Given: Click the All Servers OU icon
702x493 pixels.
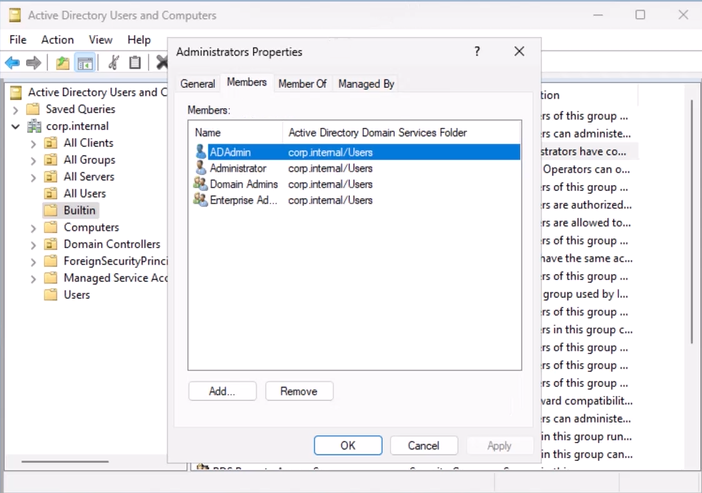Looking at the screenshot, I should (51, 177).
